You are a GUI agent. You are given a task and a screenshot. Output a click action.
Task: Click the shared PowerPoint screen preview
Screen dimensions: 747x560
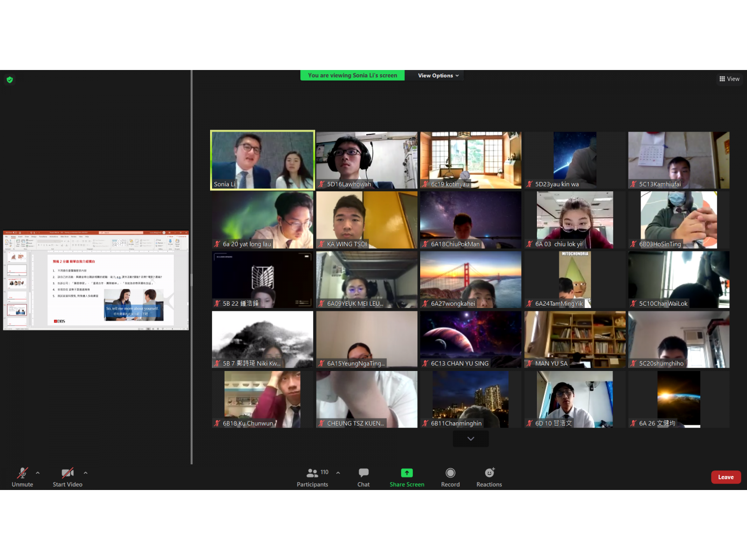pyautogui.click(x=96, y=280)
